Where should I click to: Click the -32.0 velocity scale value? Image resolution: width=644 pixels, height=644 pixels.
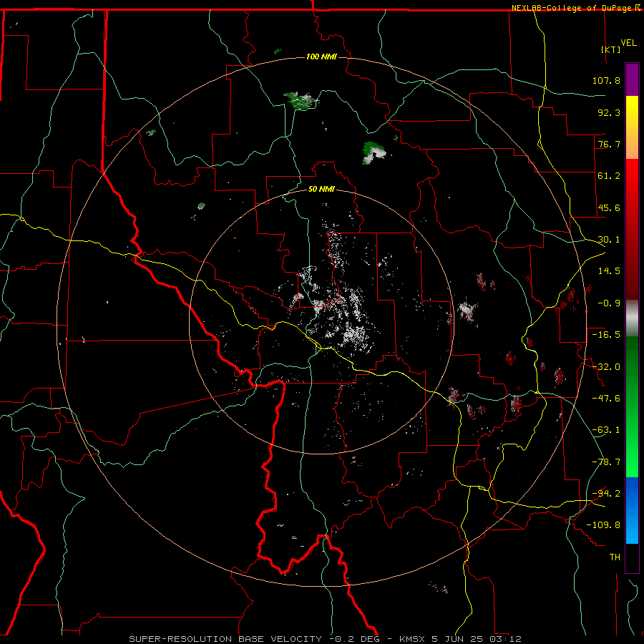[x=606, y=367]
